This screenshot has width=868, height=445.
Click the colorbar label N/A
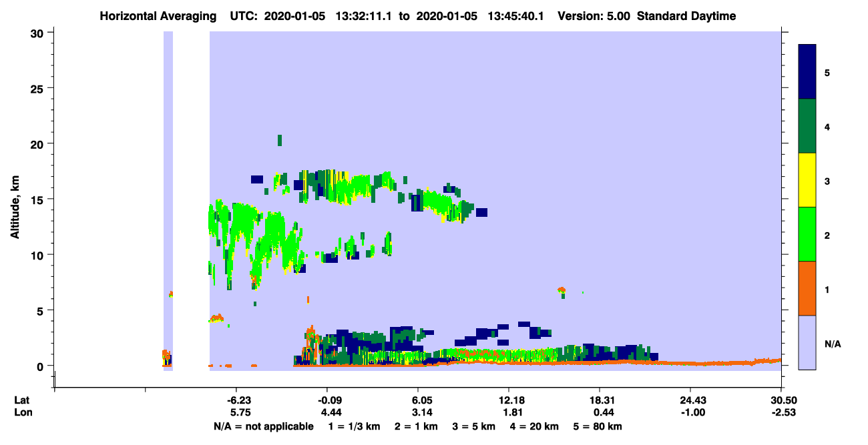[x=833, y=344]
